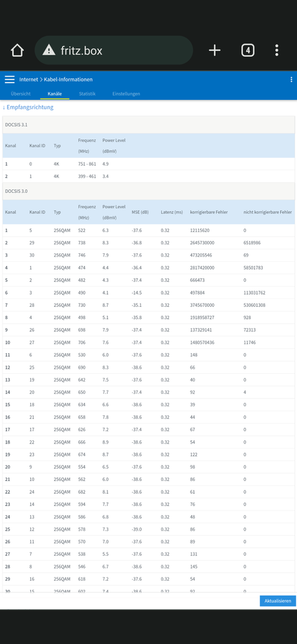Click the frequency range 399 - 461
297x644 pixels.
(87, 176)
